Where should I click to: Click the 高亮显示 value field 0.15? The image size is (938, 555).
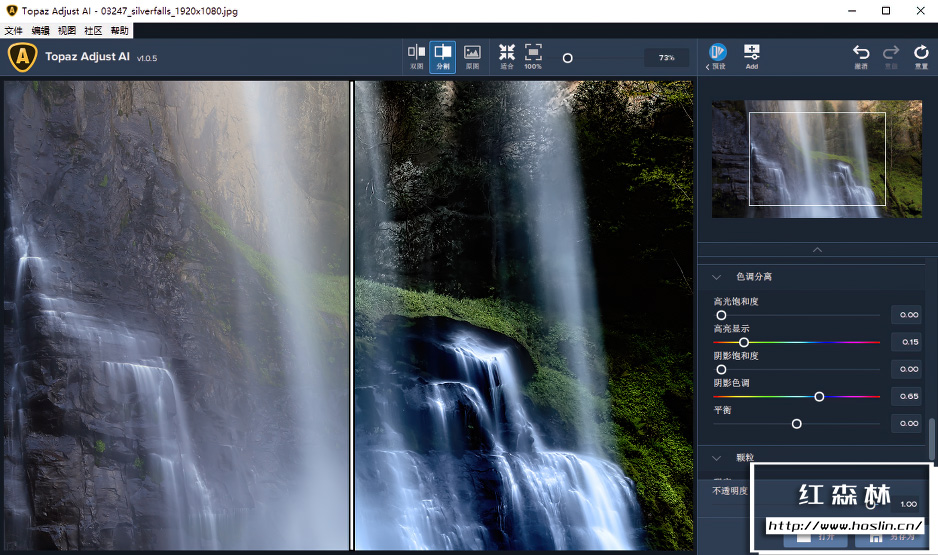click(x=906, y=342)
